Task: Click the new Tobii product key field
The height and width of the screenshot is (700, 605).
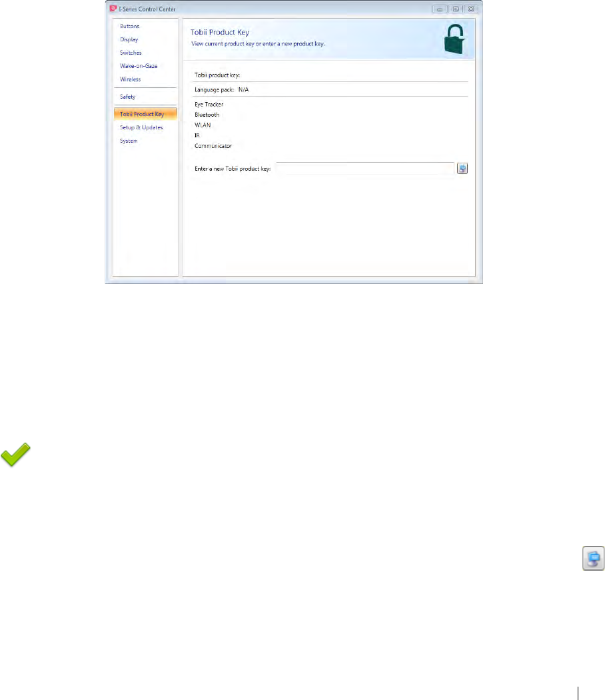Action: (x=365, y=168)
